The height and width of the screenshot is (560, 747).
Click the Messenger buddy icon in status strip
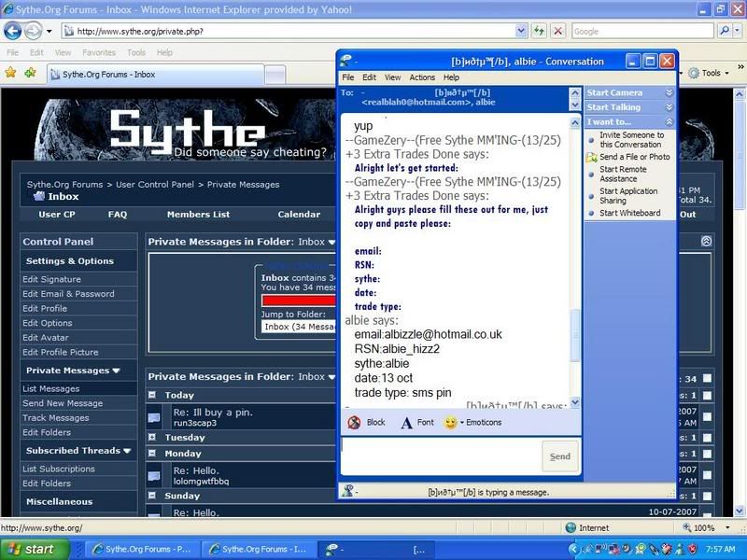coord(347,491)
